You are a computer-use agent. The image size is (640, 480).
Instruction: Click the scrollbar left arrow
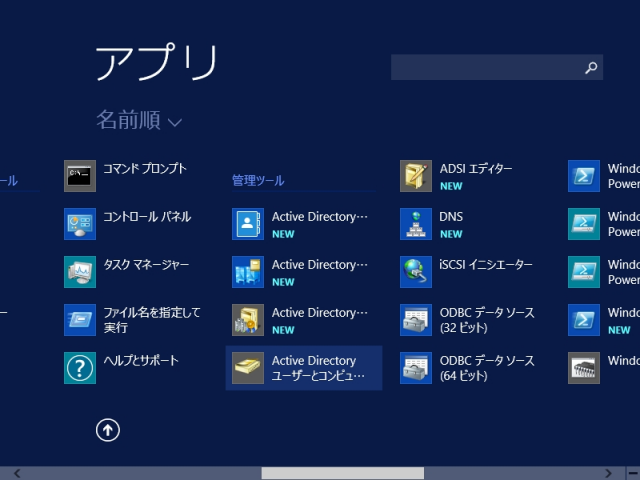point(16,473)
